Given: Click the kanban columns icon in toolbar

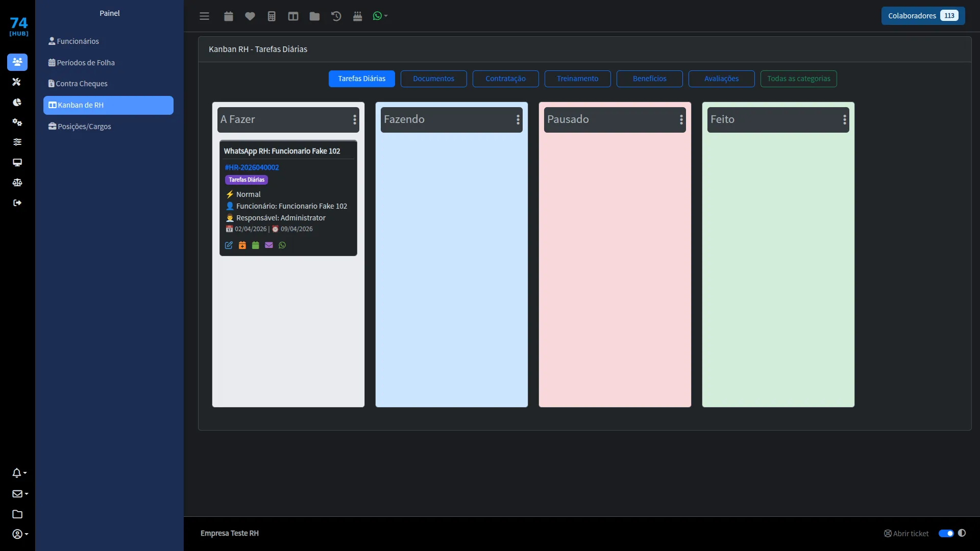Looking at the screenshot, I should (x=293, y=16).
